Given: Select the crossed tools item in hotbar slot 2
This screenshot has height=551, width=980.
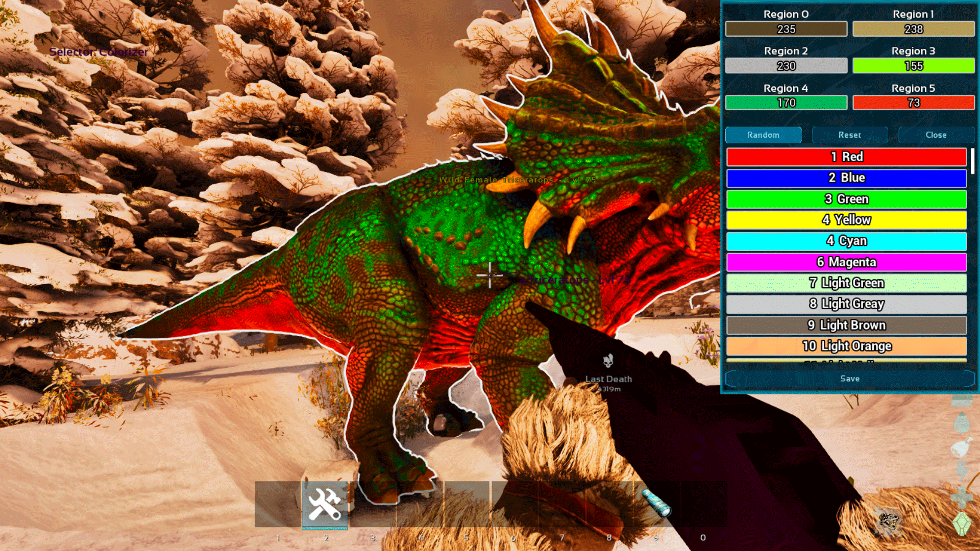Looking at the screenshot, I should pos(325,504).
